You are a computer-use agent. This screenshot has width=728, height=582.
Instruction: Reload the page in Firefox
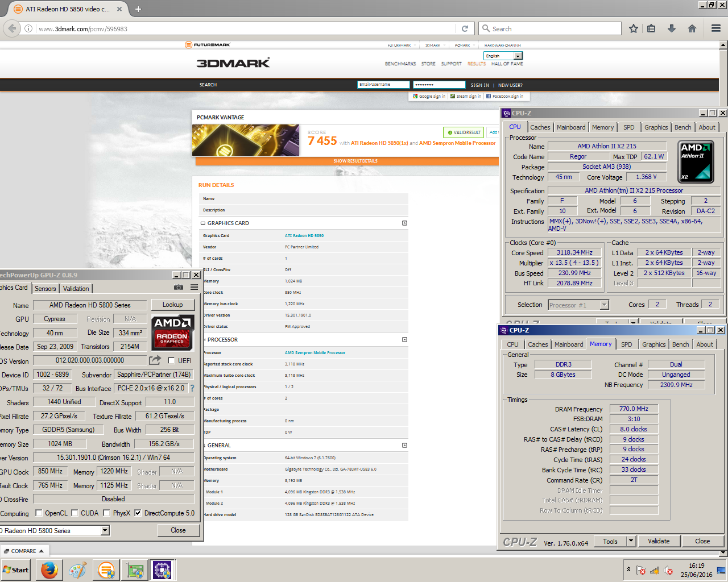[465, 28]
